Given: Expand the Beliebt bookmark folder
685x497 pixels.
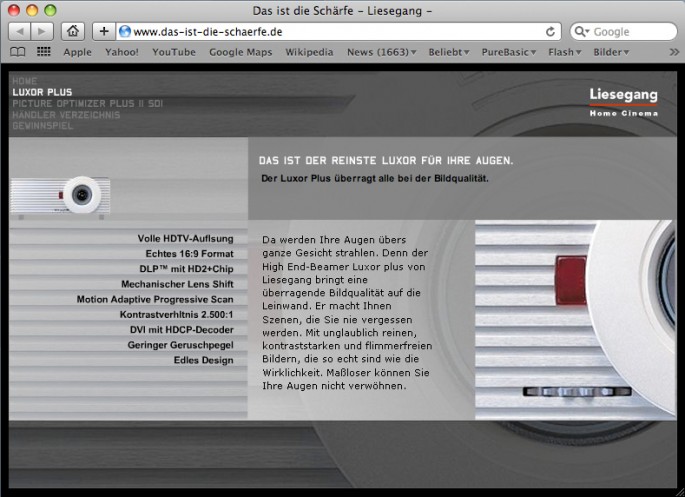Looking at the screenshot, I should point(449,52).
